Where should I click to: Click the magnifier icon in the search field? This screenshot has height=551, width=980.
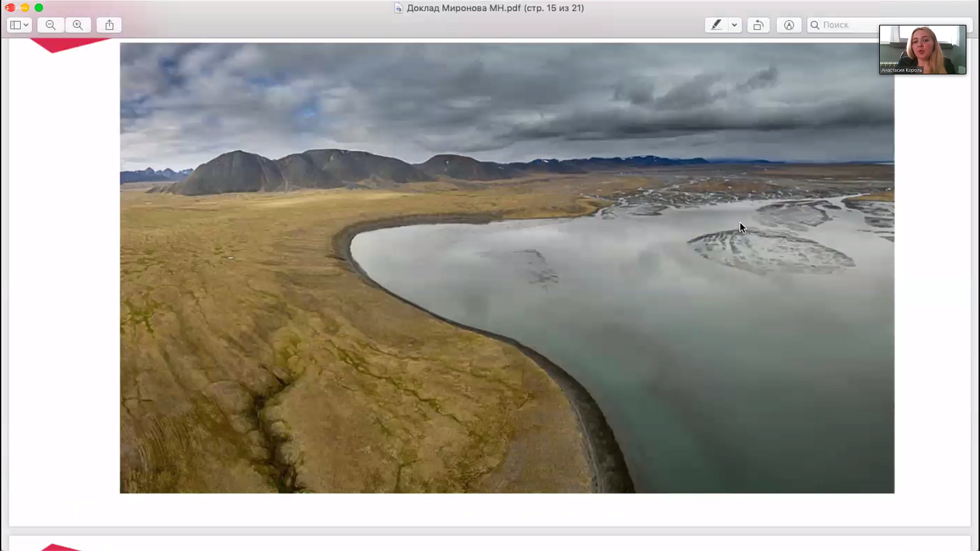pyautogui.click(x=815, y=25)
